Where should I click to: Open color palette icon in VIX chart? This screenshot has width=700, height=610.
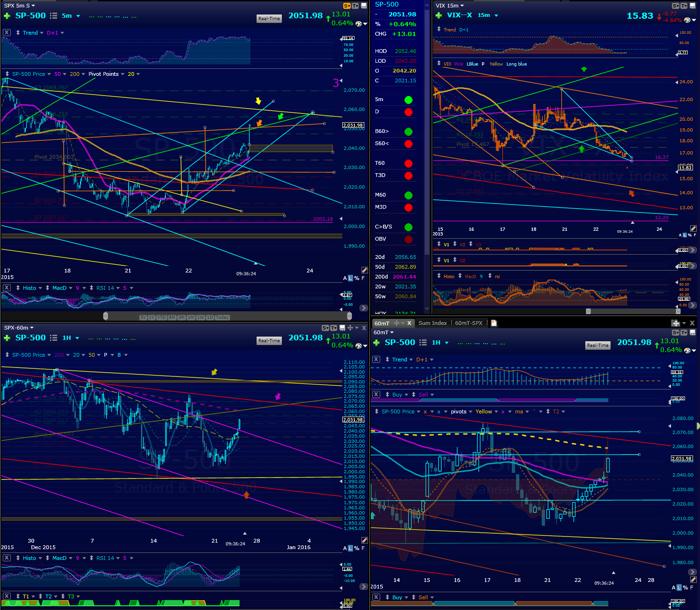click(x=687, y=20)
